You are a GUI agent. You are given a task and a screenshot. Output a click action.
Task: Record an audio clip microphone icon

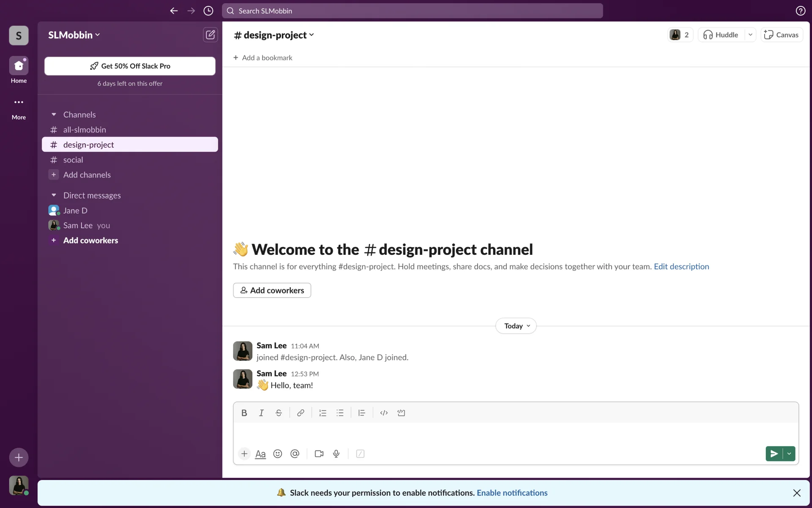(x=336, y=454)
